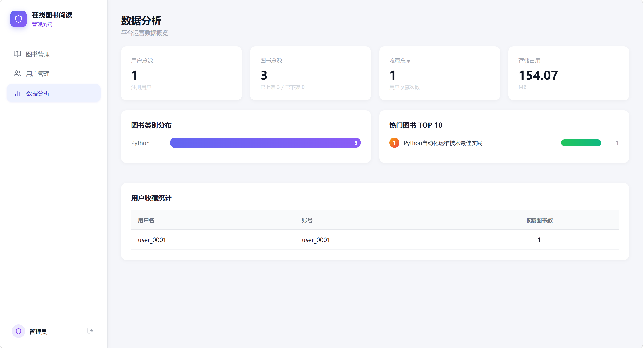Click user_0001 in the 用户名 column

(x=152, y=240)
